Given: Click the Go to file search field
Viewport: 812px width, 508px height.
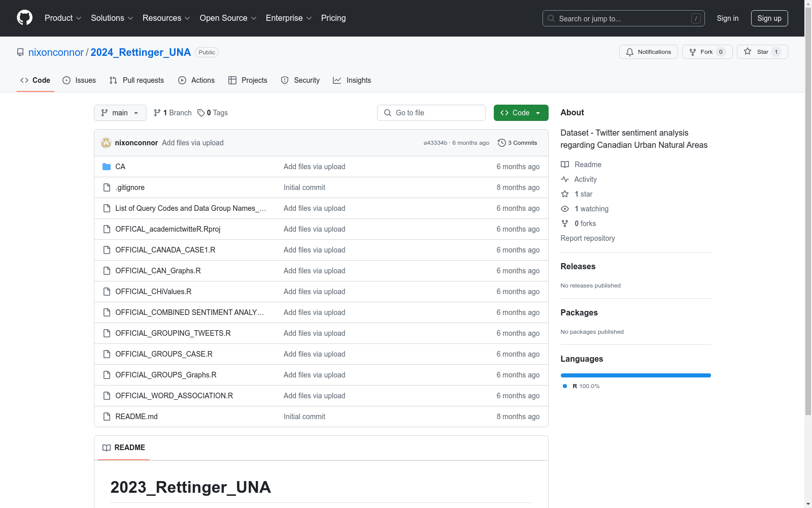Looking at the screenshot, I should (431, 113).
